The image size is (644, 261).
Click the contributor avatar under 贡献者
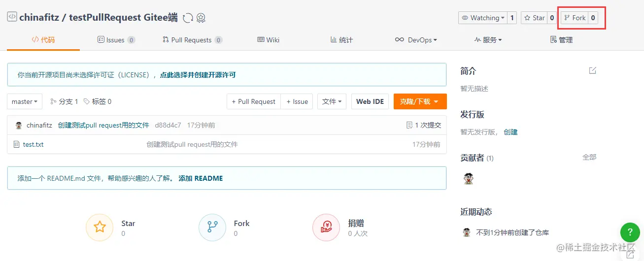pos(469,178)
